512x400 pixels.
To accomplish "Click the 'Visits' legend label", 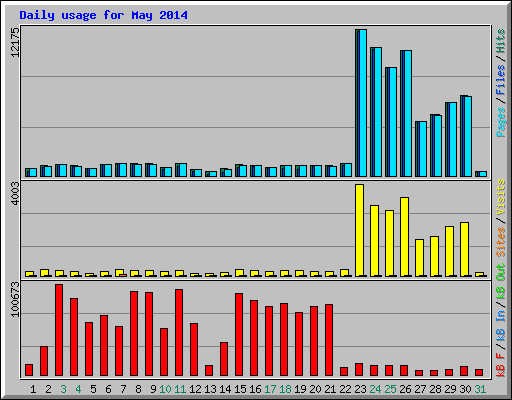I will click(501, 197).
